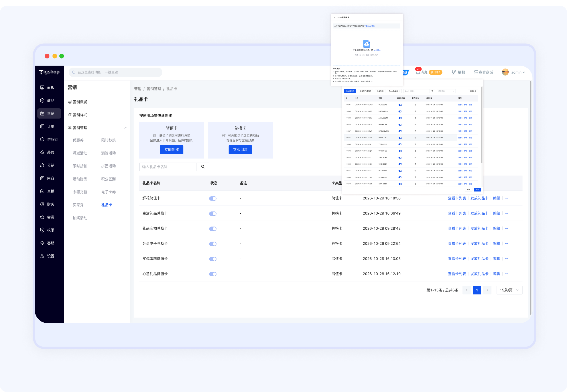Click 下载Excel模版 link in Excel dialog
567x392 pixels.
coord(369,26)
